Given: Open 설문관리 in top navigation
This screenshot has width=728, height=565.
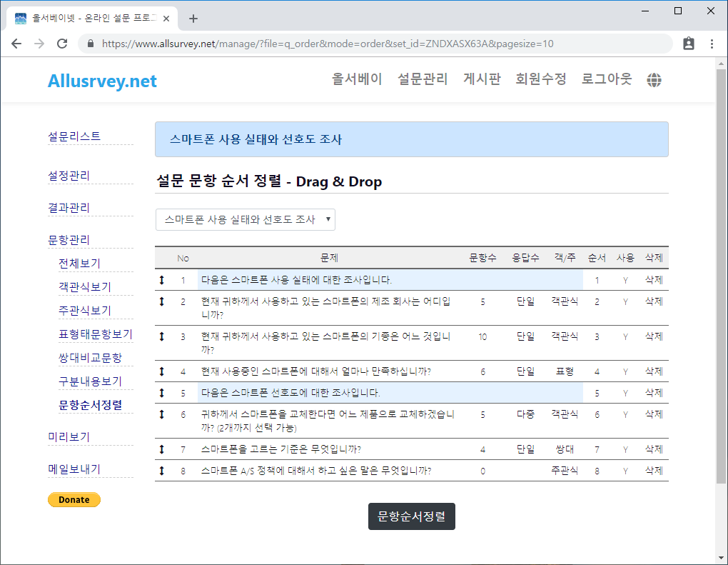Looking at the screenshot, I should pos(423,79).
